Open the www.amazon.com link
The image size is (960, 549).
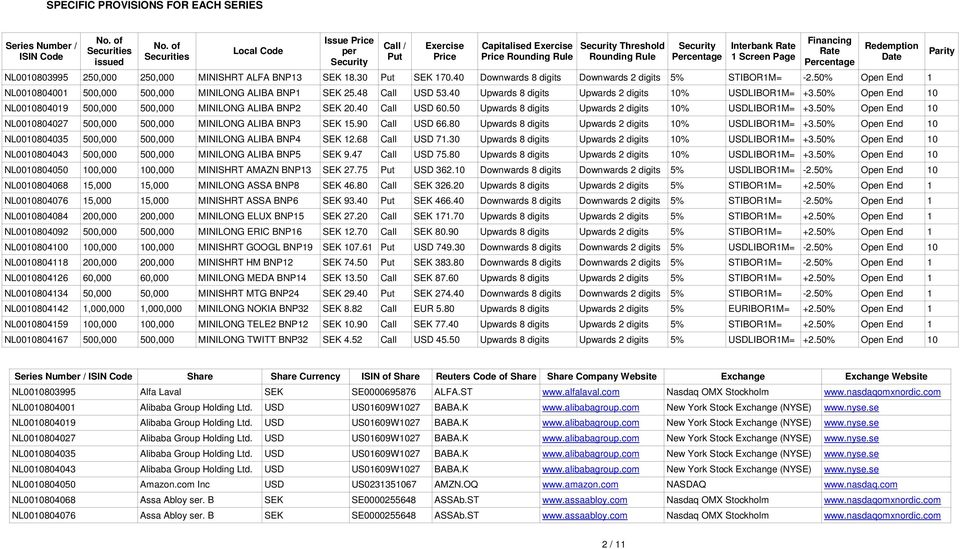(580, 485)
